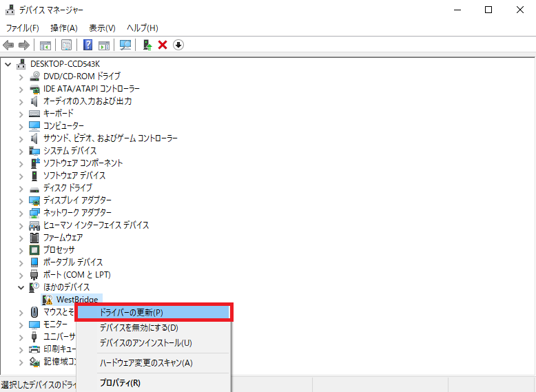Choose ドライバーの更新(P) from context menu

click(x=131, y=313)
